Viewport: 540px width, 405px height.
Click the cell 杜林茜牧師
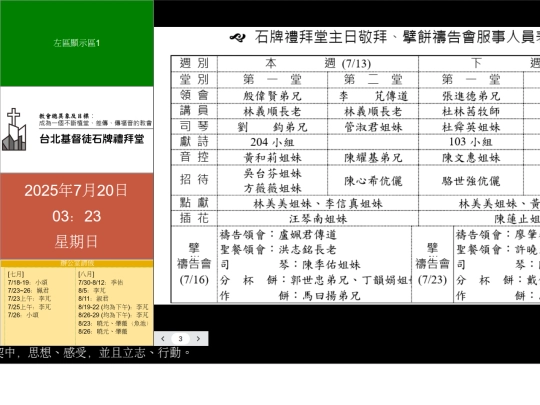pyautogui.click(x=471, y=111)
